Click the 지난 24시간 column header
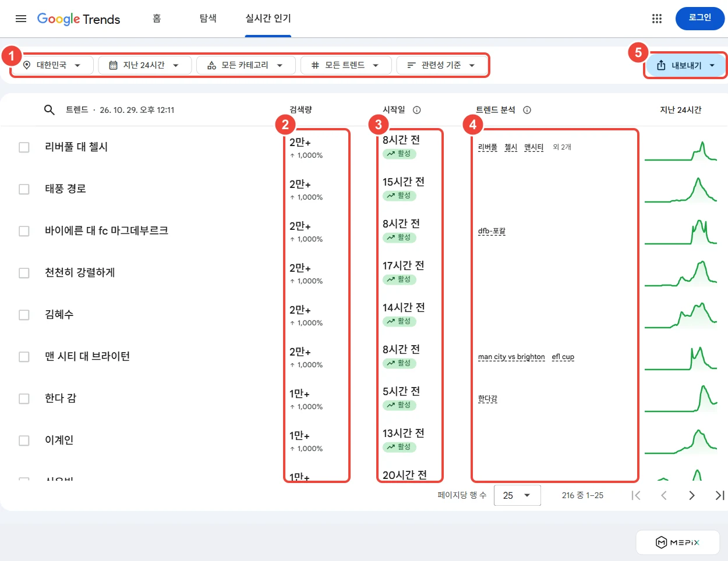The width and height of the screenshot is (728, 561). point(681,109)
